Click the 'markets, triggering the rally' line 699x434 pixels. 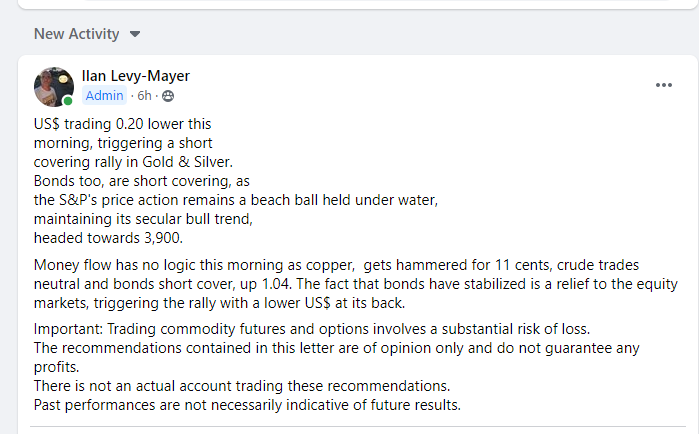(x=245, y=302)
